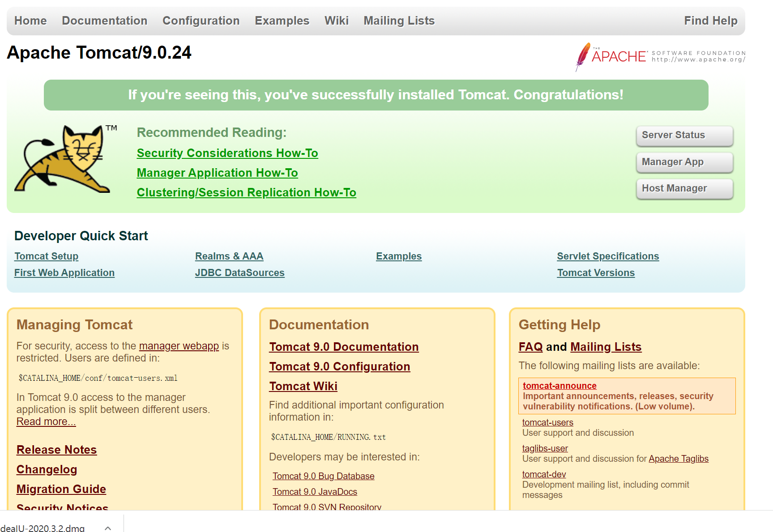Go to Mailing Lists in the navigation bar
The image size is (773, 532).
click(x=399, y=21)
